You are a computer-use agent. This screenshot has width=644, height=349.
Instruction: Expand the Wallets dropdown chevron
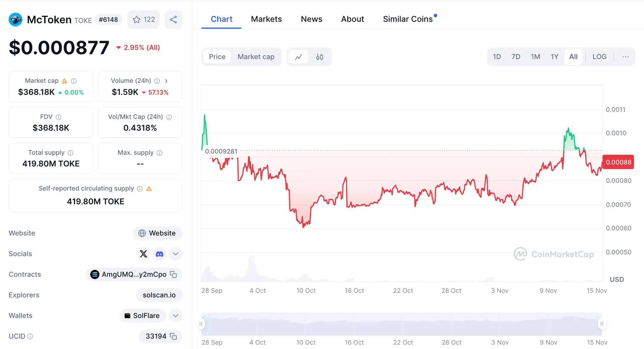click(x=175, y=315)
